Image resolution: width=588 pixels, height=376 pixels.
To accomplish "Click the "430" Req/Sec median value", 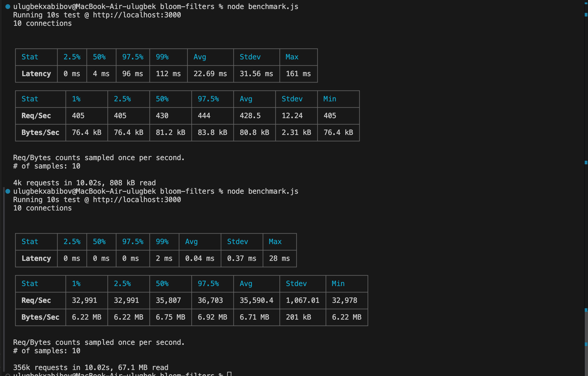I will [x=162, y=116].
